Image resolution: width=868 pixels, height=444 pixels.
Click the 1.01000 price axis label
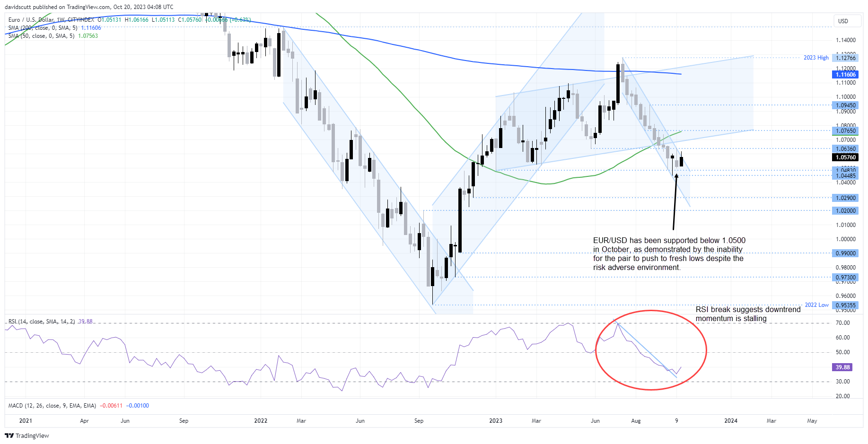(x=846, y=225)
